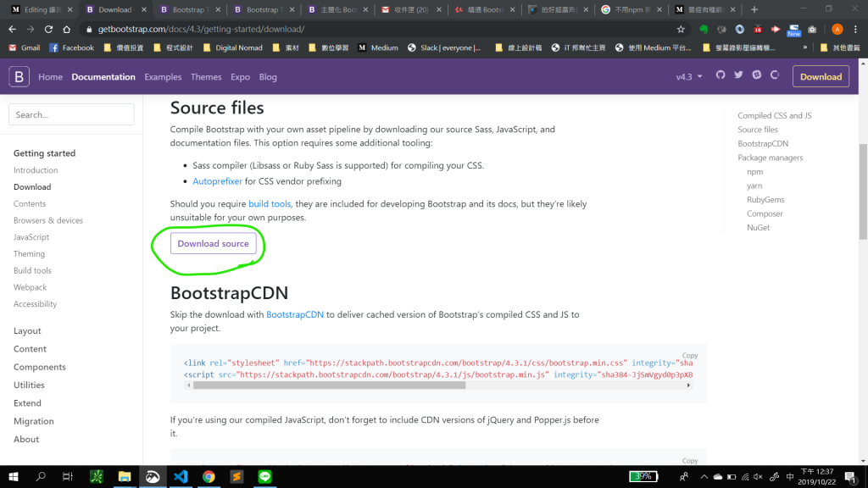The height and width of the screenshot is (488, 868).
Task: Open Open Collective icon link
Action: click(775, 75)
